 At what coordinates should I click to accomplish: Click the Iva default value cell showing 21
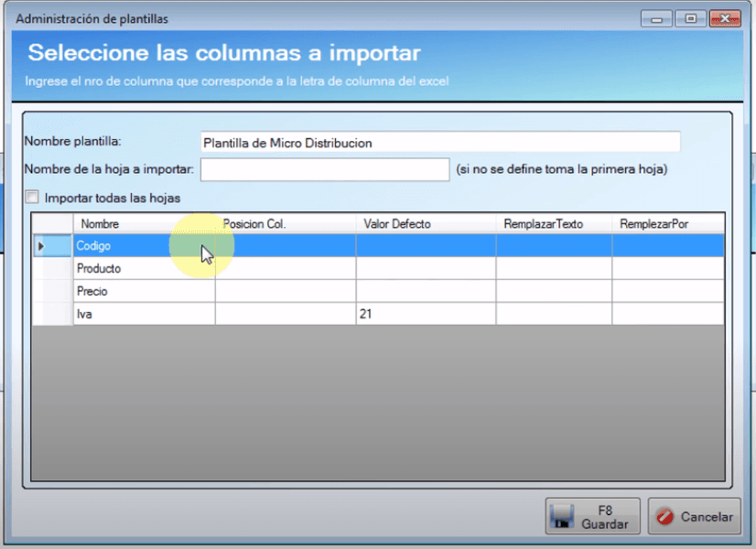pyautogui.click(x=426, y=314)
